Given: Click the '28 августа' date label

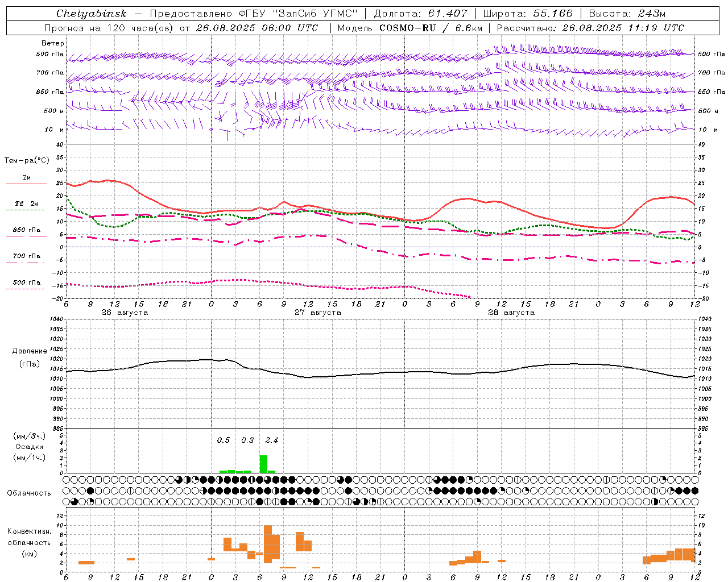Looking at the screenshot, I should [511, 313].
